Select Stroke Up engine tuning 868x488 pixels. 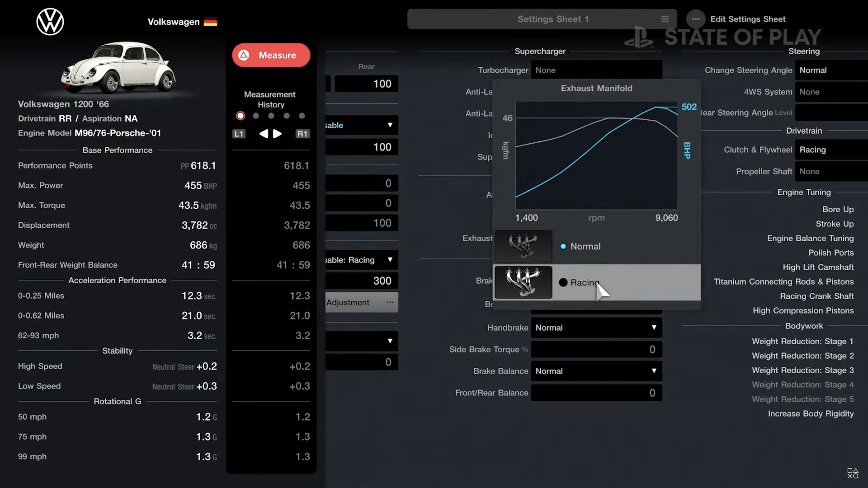point(834,224)
